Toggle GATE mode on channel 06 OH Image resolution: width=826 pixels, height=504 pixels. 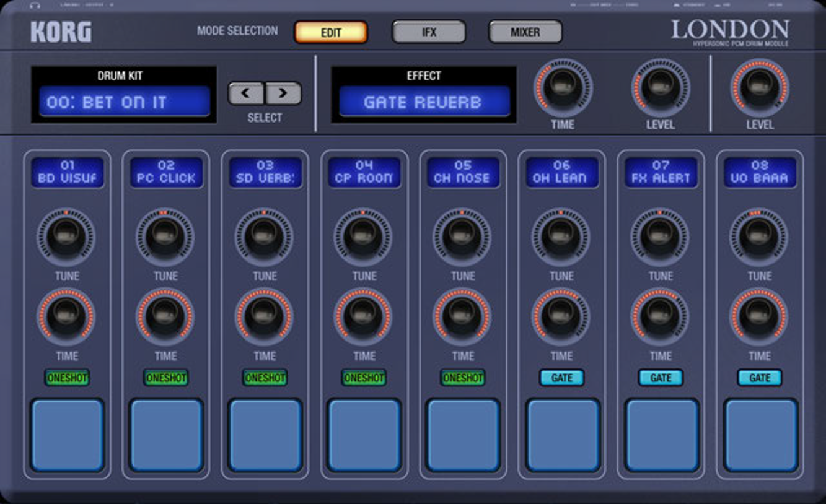[x=561, y=378]
